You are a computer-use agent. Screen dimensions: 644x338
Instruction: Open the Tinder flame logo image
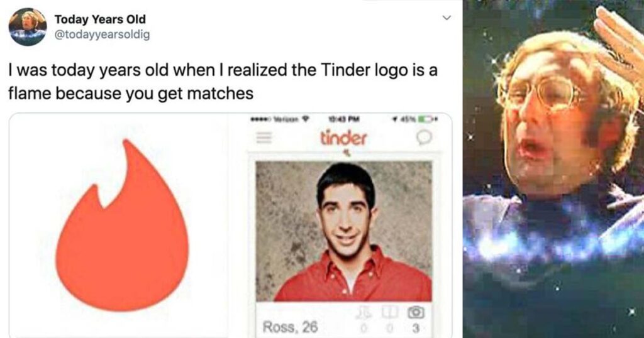(x=122, y=225)
